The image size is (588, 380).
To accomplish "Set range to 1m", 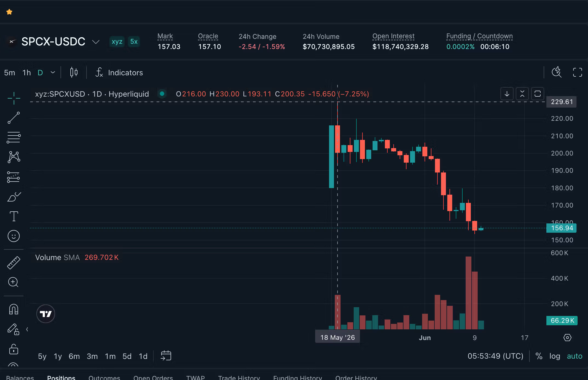I will 110,356.
